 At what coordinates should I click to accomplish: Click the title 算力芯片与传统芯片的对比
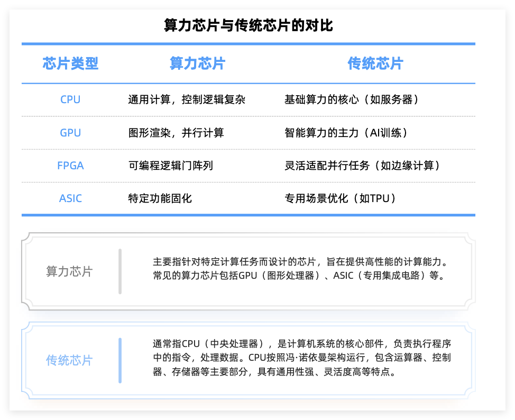[x=248, y=25]
